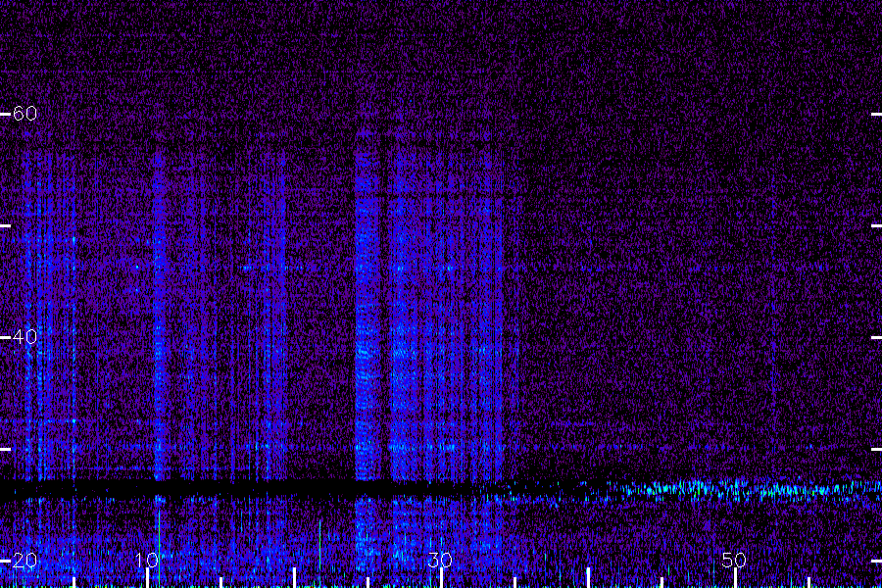Screen dimensions: 882x588
Task: Select the time axis label 50
Action: [x=734, y=560]
